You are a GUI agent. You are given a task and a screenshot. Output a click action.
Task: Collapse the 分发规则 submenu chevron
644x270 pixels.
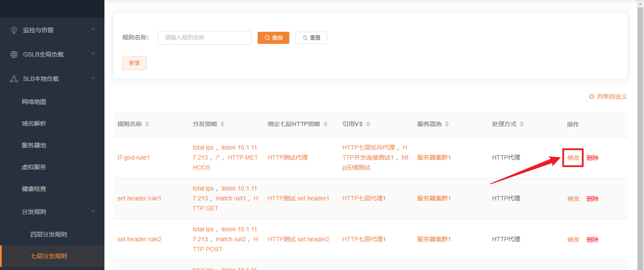pos(93,211)
